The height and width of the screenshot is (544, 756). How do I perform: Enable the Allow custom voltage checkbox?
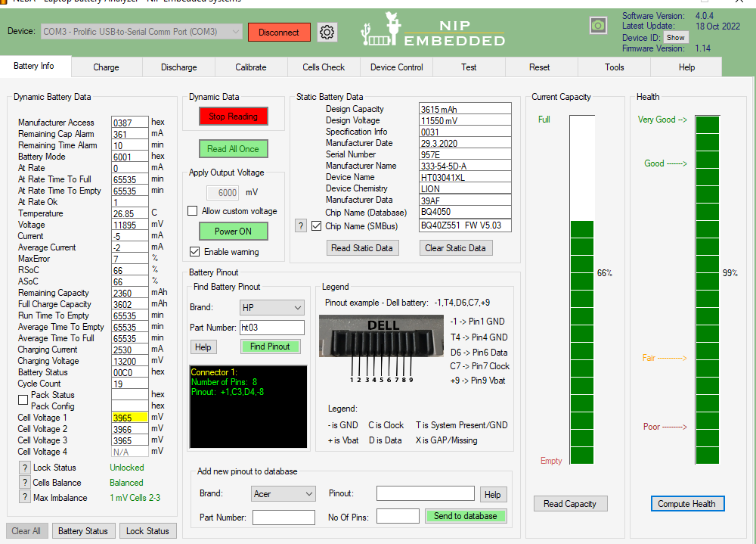pyautogui.click(x=193, y=211)
